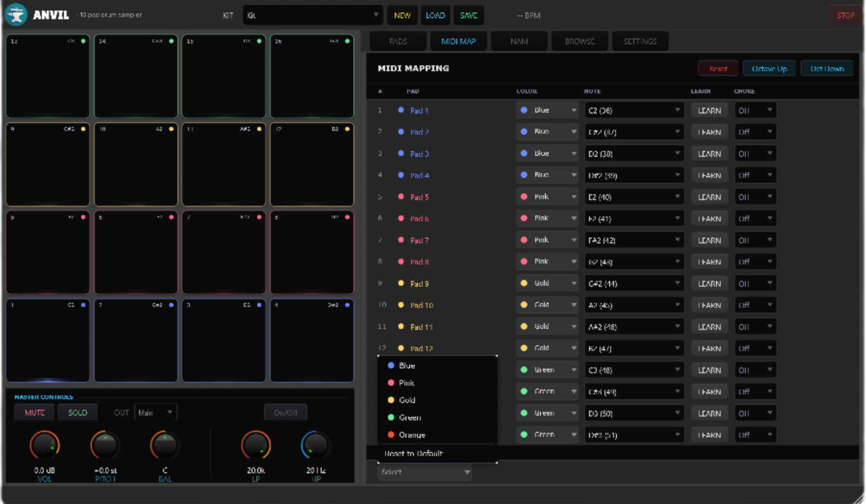Trigger drum pad 13
The image size is (866, 504).
[48, 76]
